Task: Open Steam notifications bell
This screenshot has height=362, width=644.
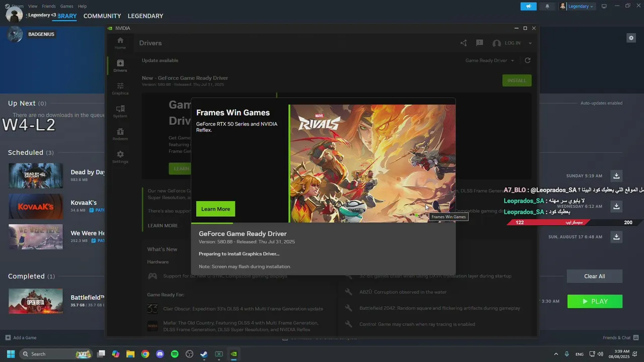Action: [547, 6]
